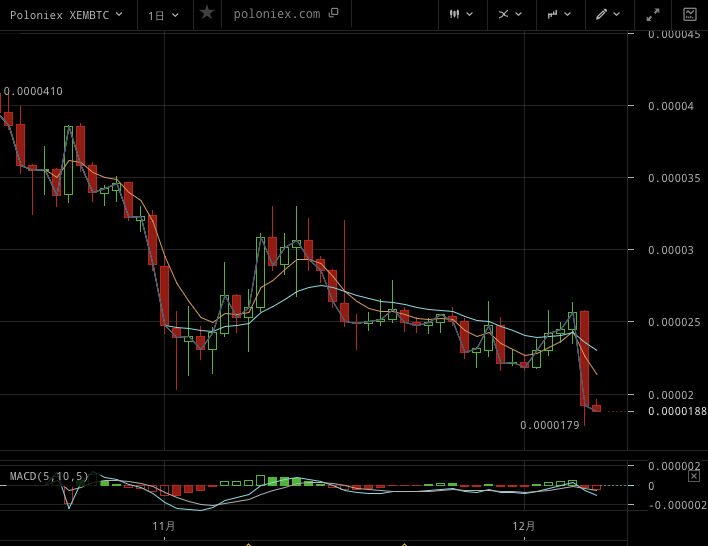Open the indicators overlay dropdown

510,14
